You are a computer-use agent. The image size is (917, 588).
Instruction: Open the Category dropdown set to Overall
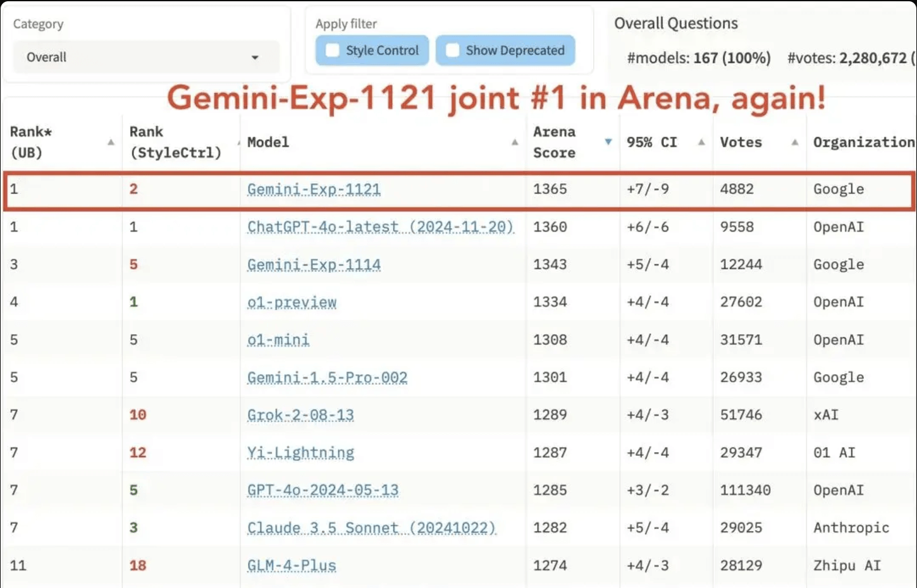tap(145, 57)
